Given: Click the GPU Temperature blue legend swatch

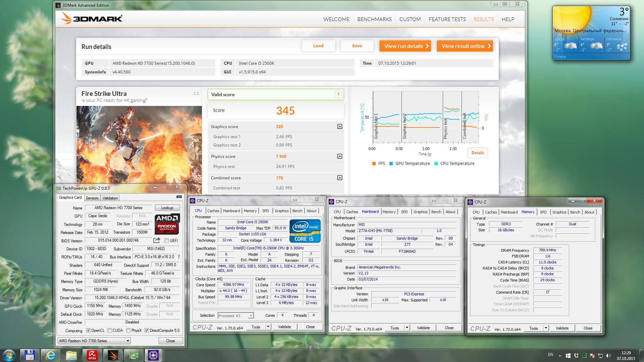Looking at the screenshot, I should (391, 164).
